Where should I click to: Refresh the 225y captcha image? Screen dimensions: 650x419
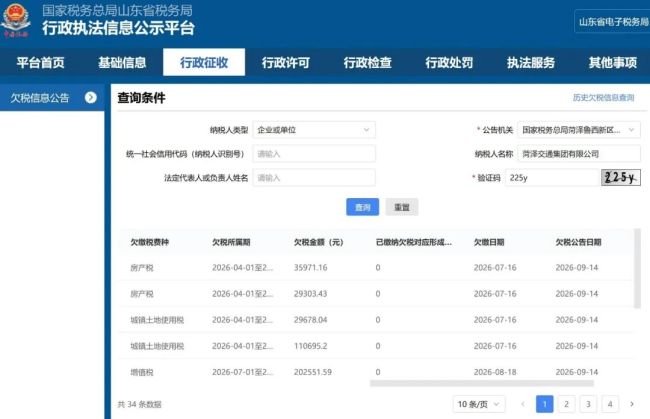pyautogui.click(x=621, y=177)
